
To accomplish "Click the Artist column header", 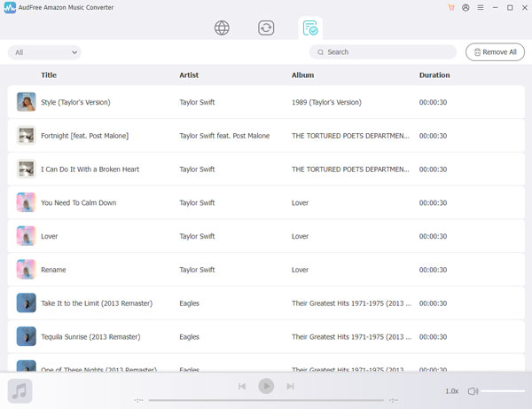I will [x=189, y=75].
